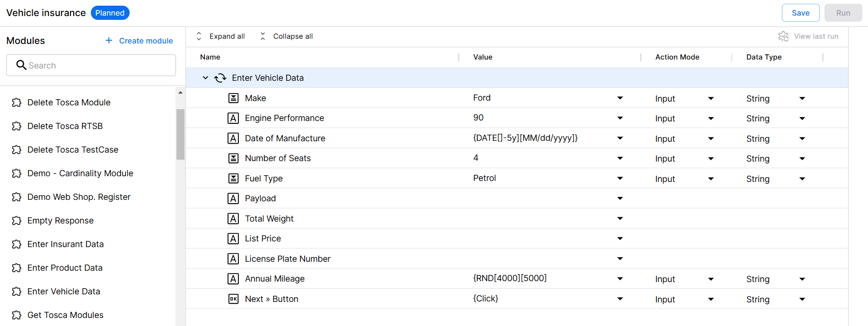The image size is (868, 326).
Task: Click the plus icon to create module
Action: pyautogui.click(x=109, y=41)
